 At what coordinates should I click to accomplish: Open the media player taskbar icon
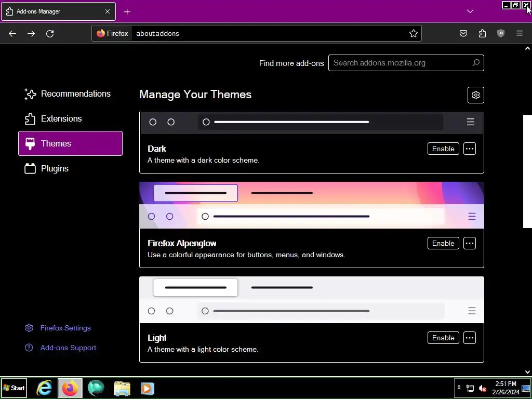[x=147, y=388]
